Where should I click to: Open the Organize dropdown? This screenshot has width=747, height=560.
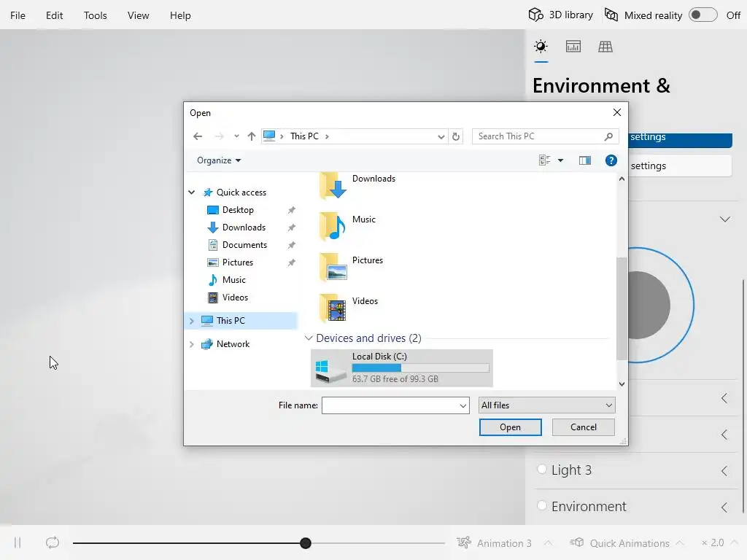(x=219, y=160)
